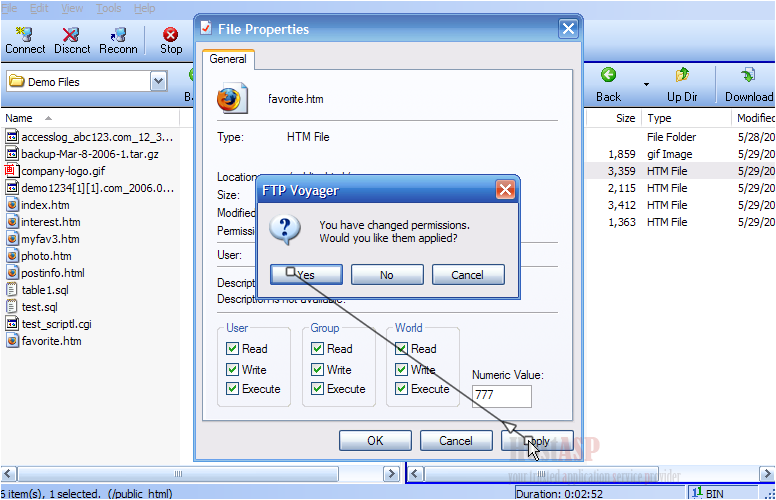Click the Numeric Value field showing 777
776x500 pixels.
coord(502,396)
